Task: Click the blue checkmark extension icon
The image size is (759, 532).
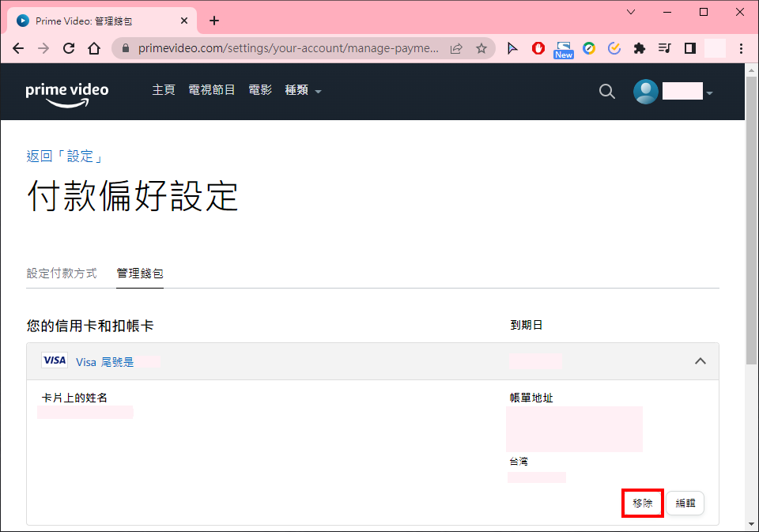Action: point(614,48)
